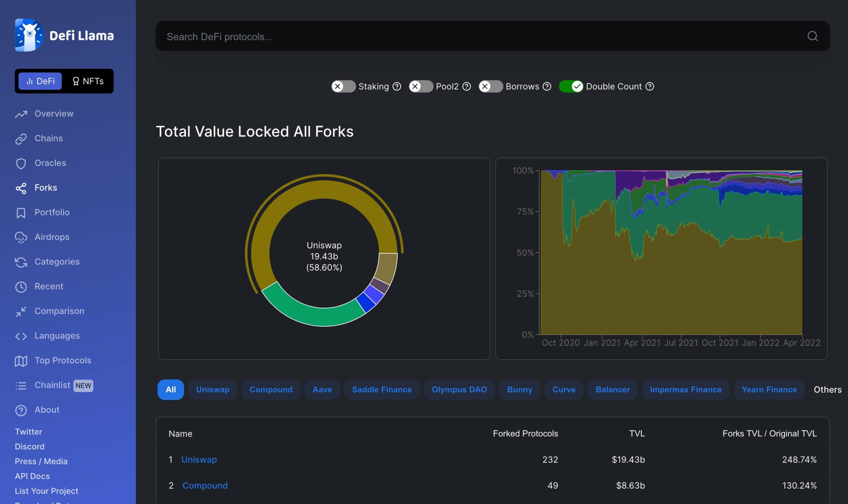This screenshot has height=504, width=848.
Task: Click the $19.43b TVL cell
Action: 628,460
